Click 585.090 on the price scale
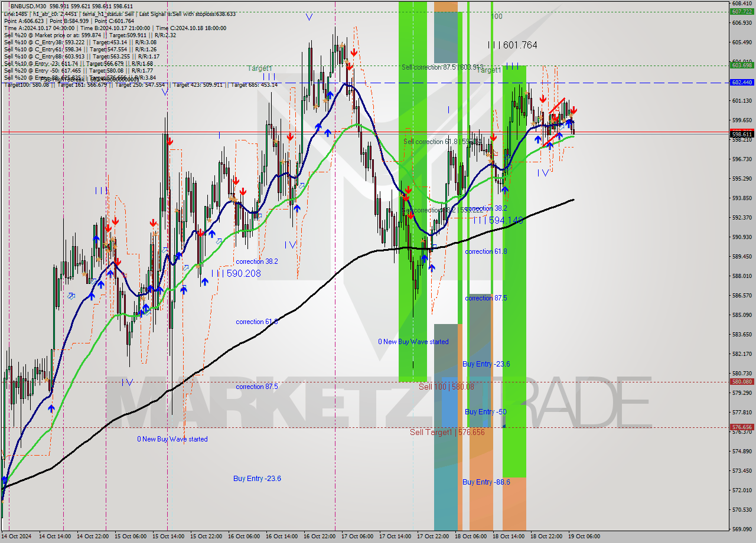 742,315
